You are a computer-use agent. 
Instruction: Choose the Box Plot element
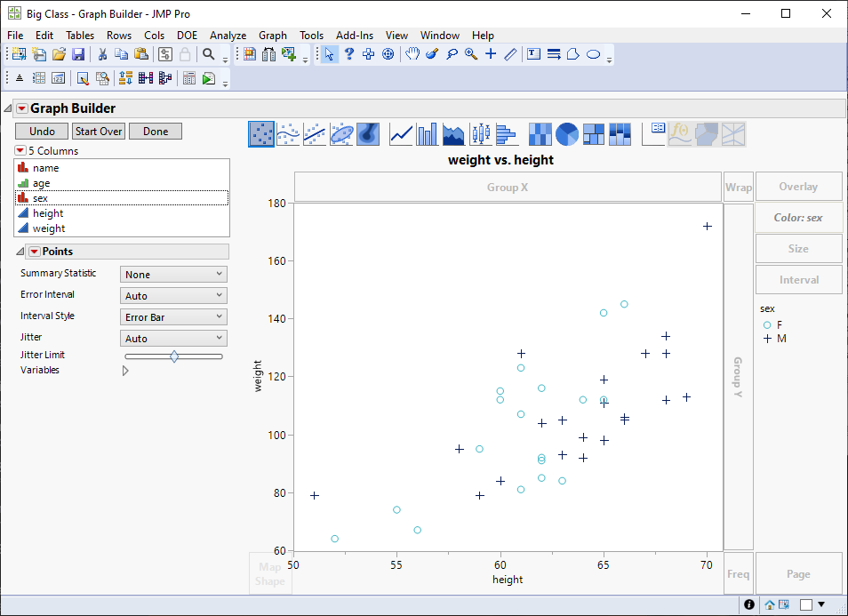482,133
